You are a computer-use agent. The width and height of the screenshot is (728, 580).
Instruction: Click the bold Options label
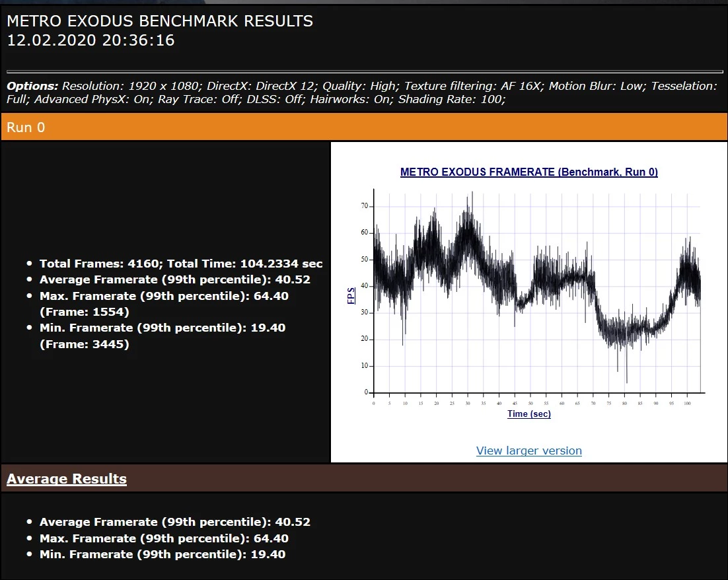pos(32,86)
